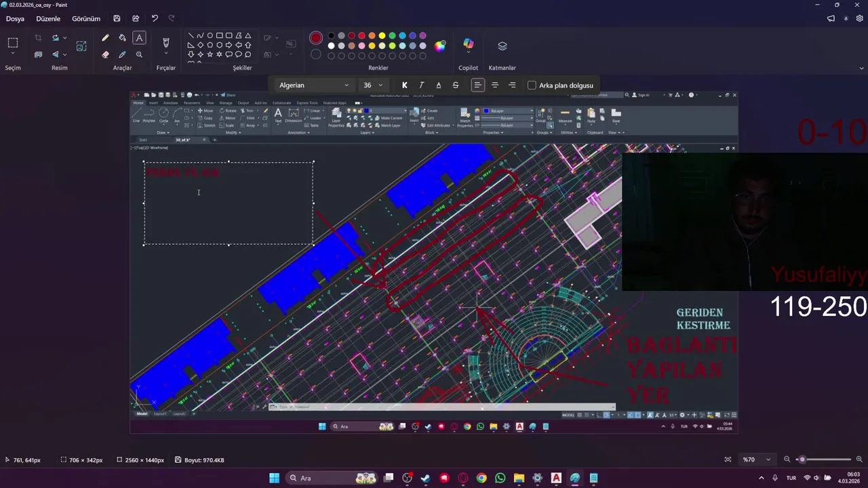Open the Algerian font dropdown
Viewport: 868px width, 488px height.
313,85
